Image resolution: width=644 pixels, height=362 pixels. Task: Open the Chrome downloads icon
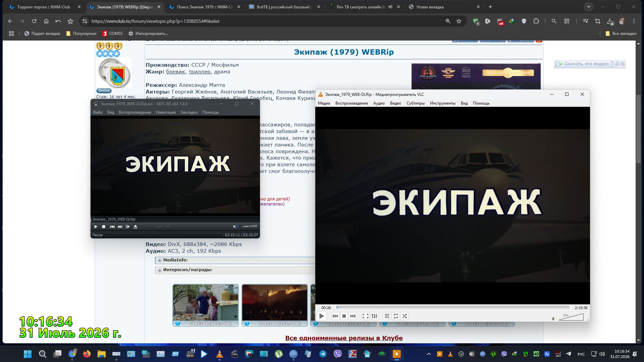coord(610,21)
